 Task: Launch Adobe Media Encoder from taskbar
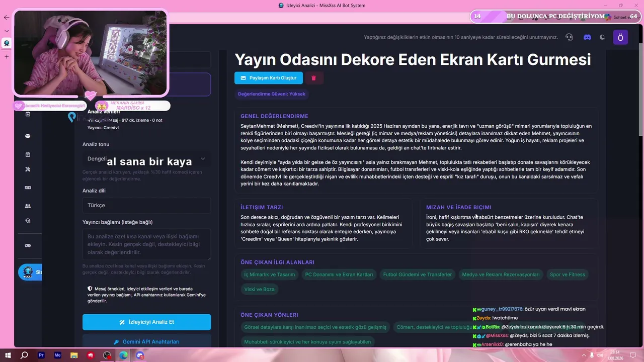[57, 355]
